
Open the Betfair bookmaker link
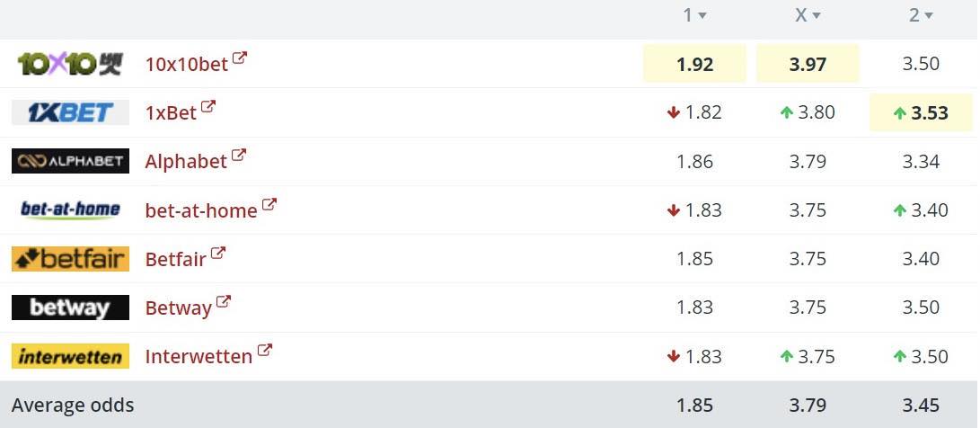(176, 259)
